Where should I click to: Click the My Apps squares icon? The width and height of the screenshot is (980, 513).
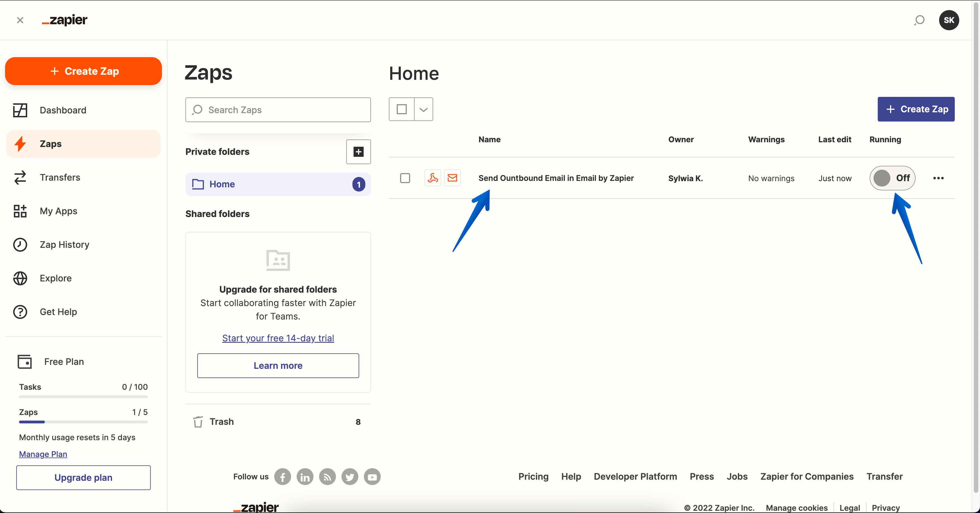[20, 211]
